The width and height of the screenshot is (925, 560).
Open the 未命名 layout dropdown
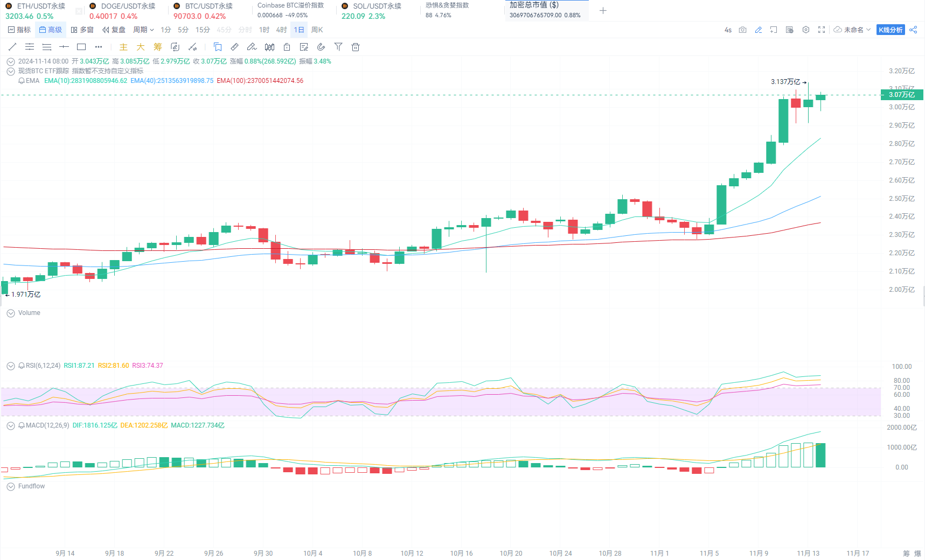tap(852, 30)
